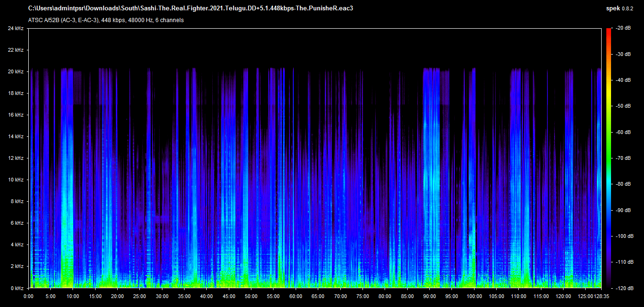Click the 65:00 time axis label
This screenshot has height=307, width=644.
tap(318, 296)
